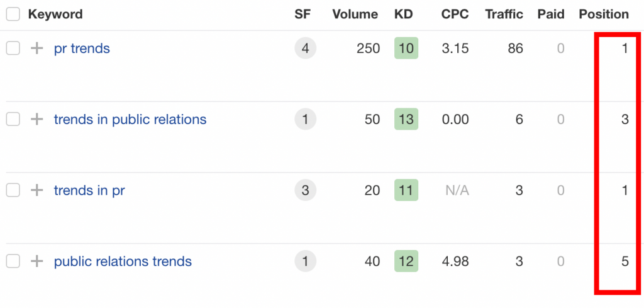
Task: Check the box for 'pr trends' row
Action: tap(13, 48)
